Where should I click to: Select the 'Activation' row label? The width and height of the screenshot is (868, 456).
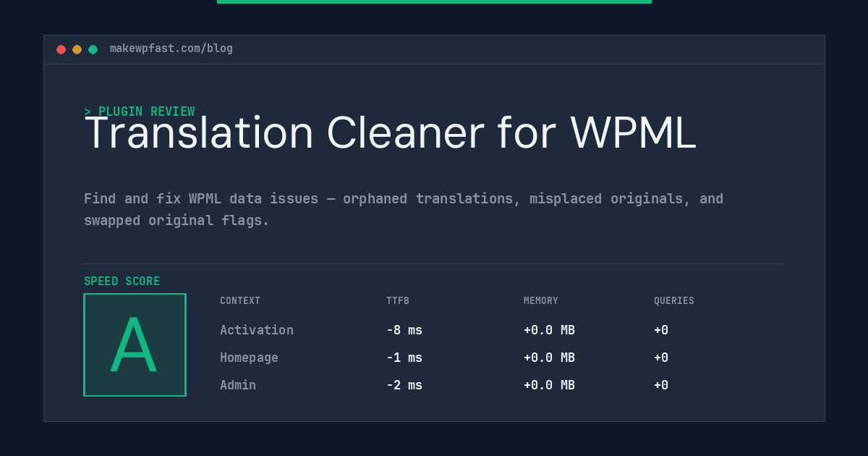point(257,330)
